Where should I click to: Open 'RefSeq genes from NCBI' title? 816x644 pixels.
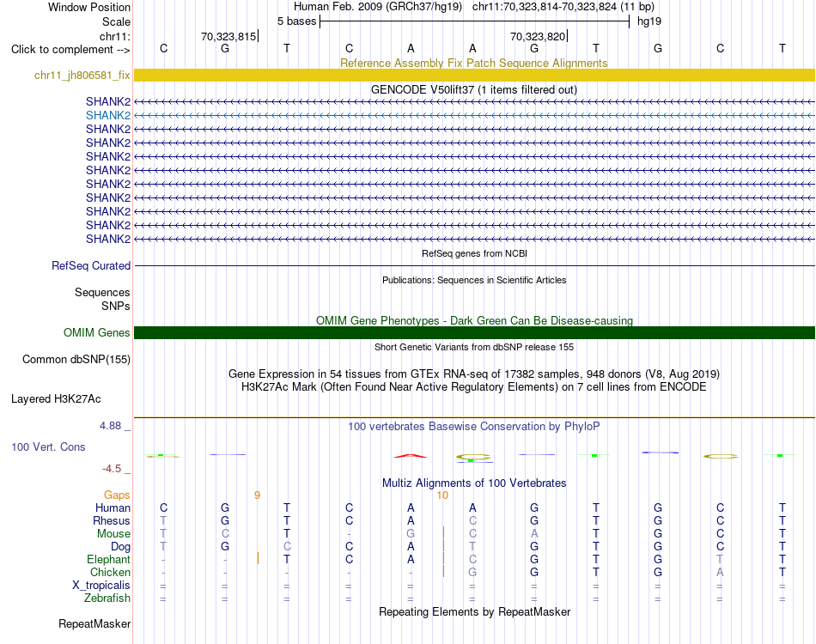click(474, 253)
